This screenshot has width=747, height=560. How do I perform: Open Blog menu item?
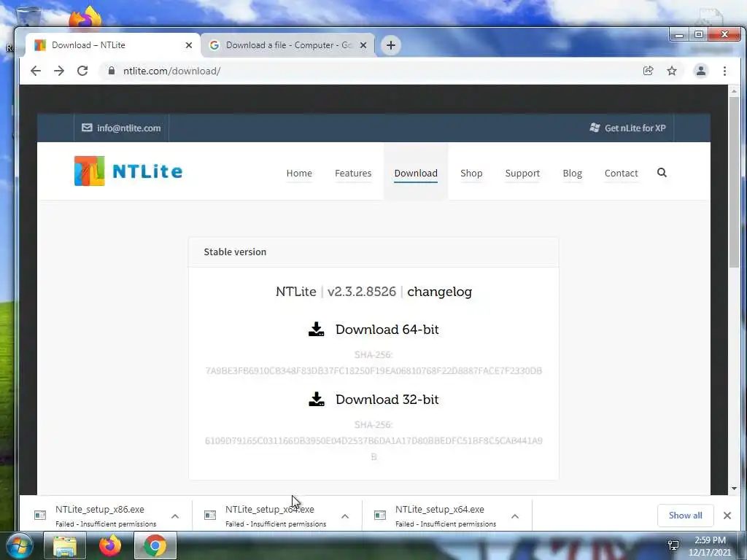572,174
